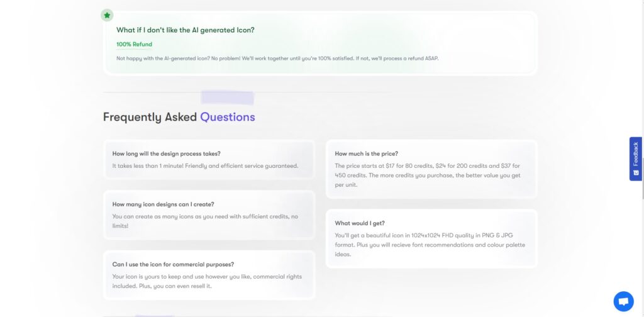Click the '100% Refund' underlined label

tap(135, 45)
